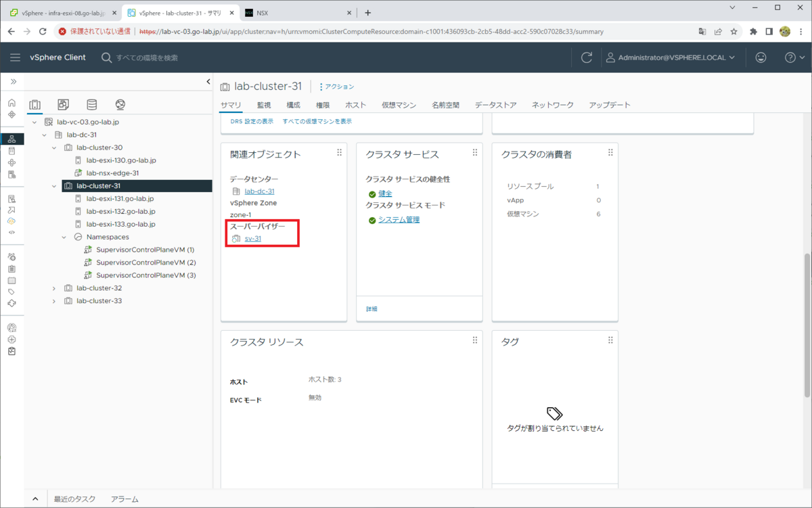Switch to 構成 tab

click(x=293, y=105)
